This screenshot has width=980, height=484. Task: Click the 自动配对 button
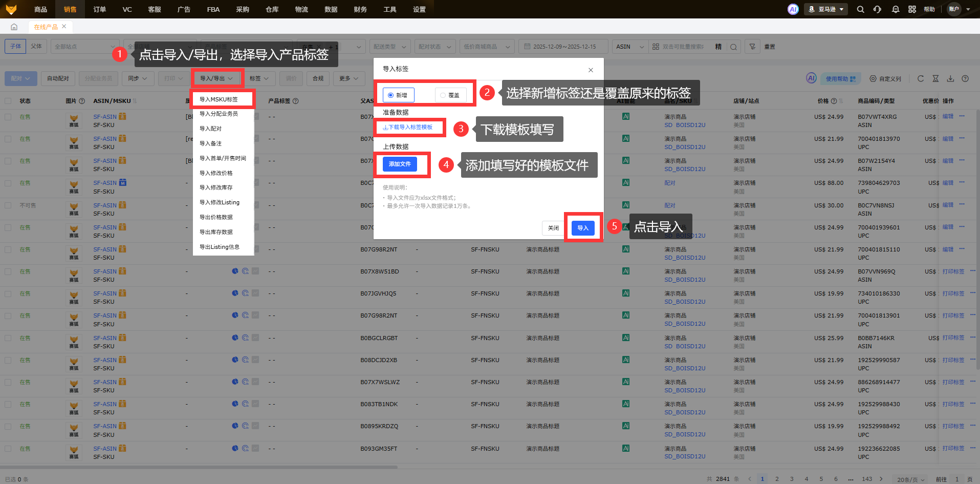click(x=58, y=78)
